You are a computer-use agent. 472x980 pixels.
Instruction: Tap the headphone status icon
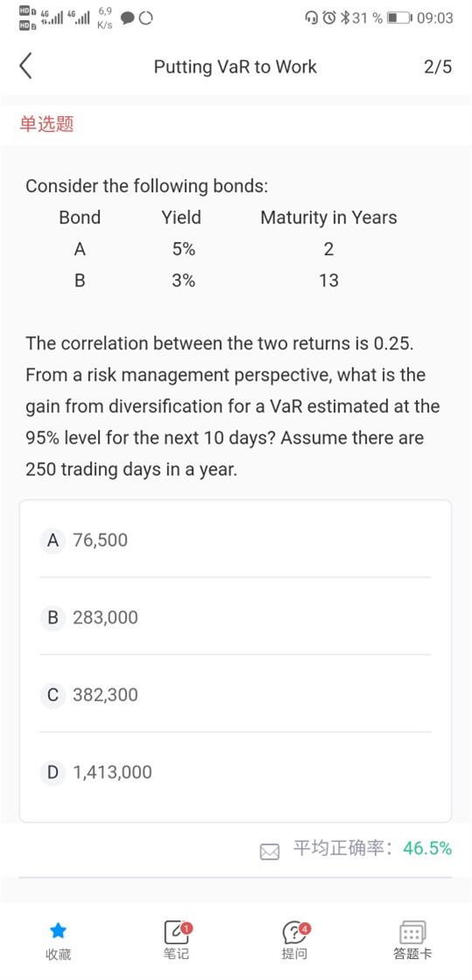point(312,17)
